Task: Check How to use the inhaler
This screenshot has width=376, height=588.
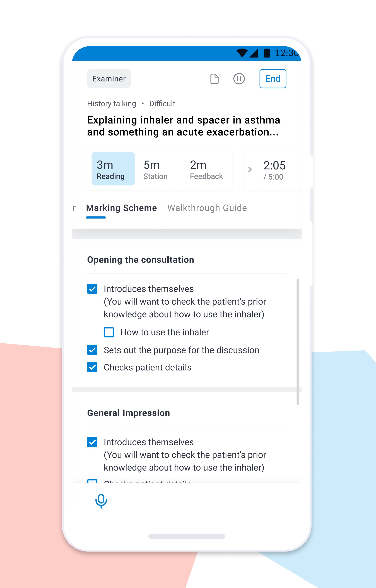Action: [109, 332]
